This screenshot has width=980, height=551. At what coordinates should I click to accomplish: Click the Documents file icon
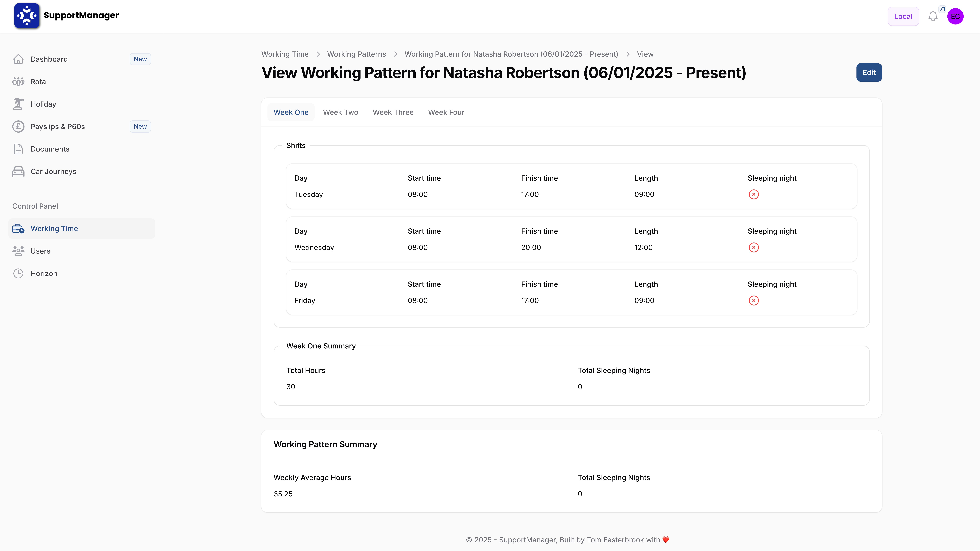point(18,149)
